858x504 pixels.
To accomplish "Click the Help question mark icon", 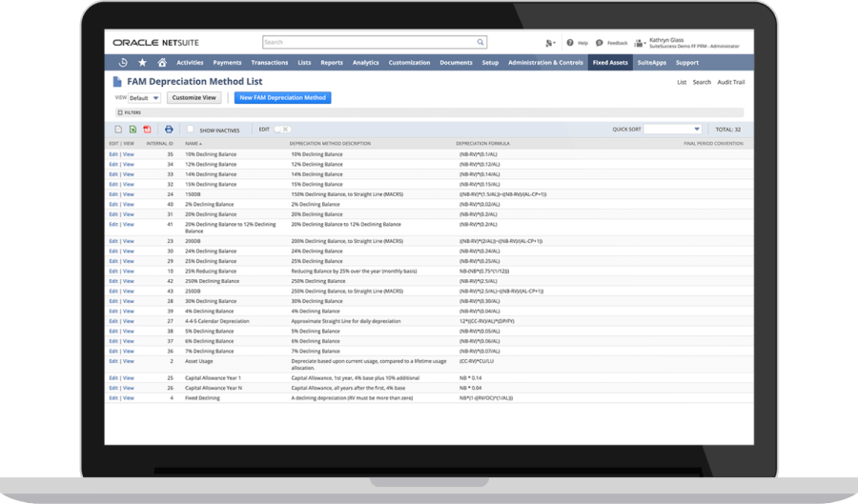I will click(x=570, y=43).
